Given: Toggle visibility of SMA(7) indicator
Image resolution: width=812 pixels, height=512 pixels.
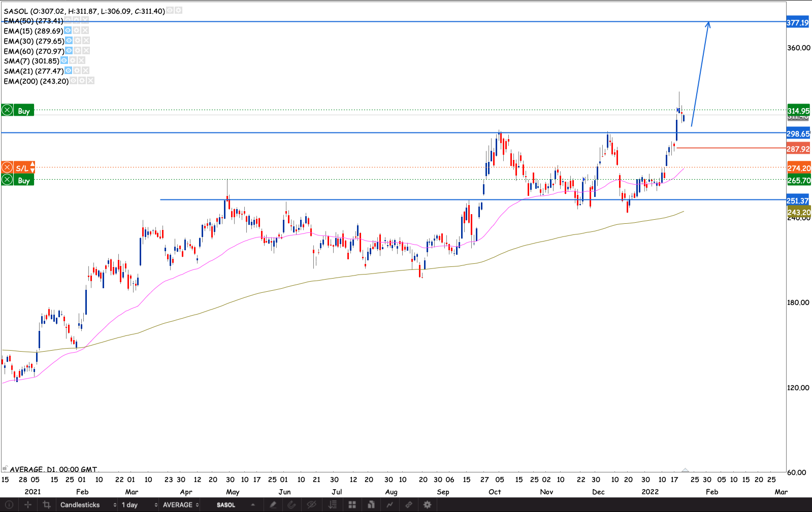Looking at the screenshot, I should (64, 60).
